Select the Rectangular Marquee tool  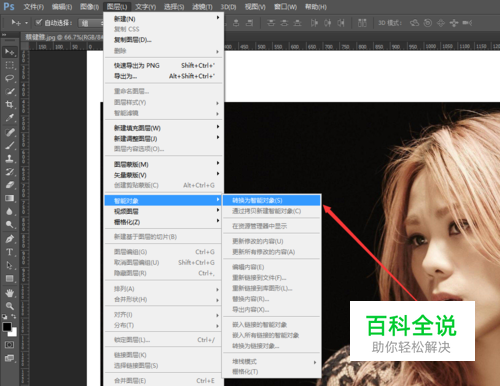[x=10, y=65]
